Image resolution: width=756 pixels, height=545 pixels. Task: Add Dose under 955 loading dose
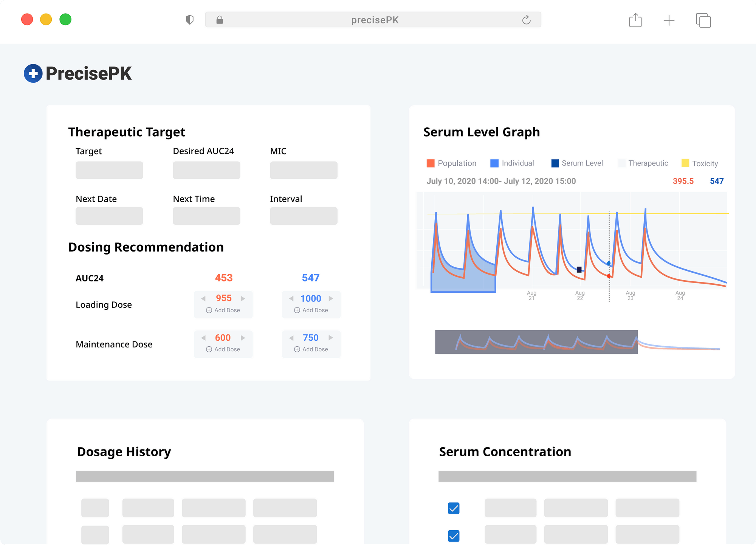[x=223, y=310]
